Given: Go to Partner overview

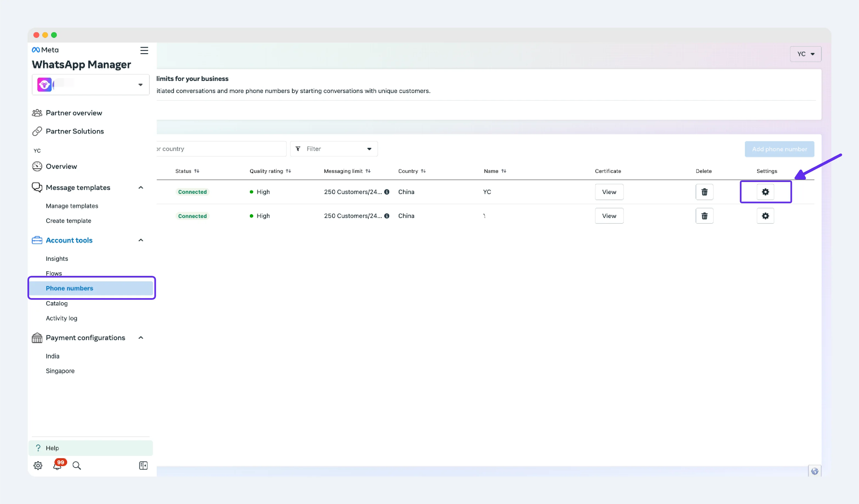Looking at the screenshot, I should 67,113.
